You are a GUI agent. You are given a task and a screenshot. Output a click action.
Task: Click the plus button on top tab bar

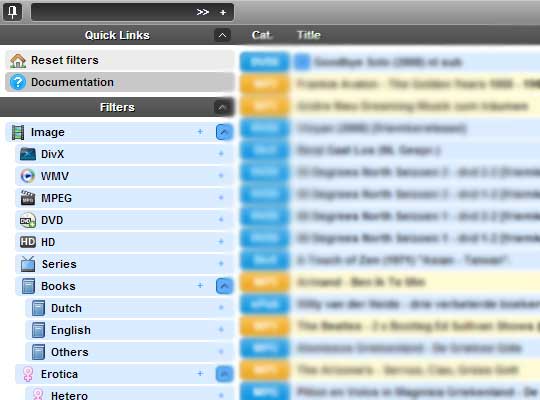tap(223, 12)
